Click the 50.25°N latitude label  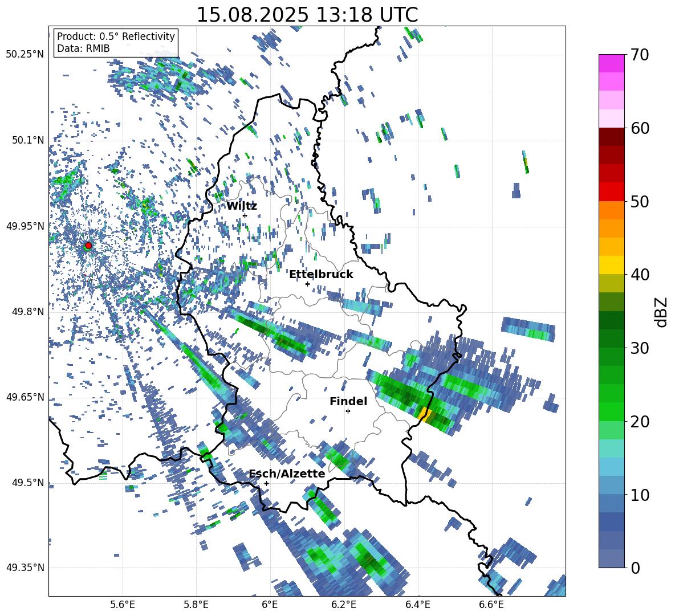pyautogui.click(x=25, y=55)
